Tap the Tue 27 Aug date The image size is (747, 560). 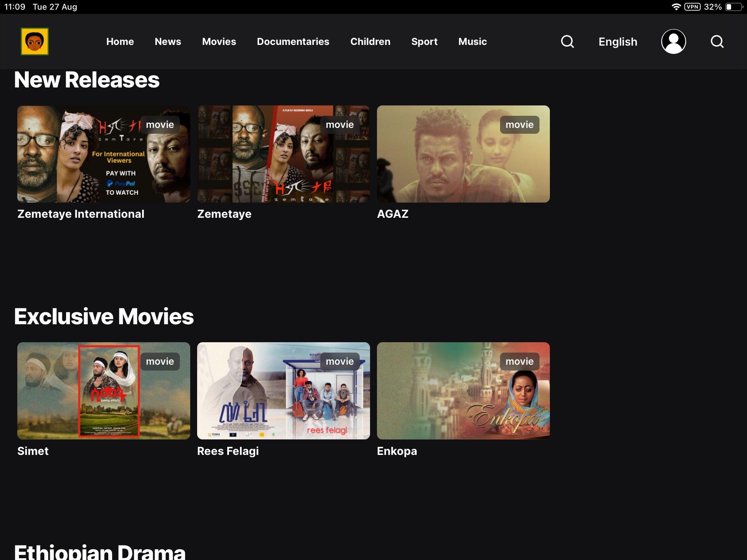pos(55,7)
